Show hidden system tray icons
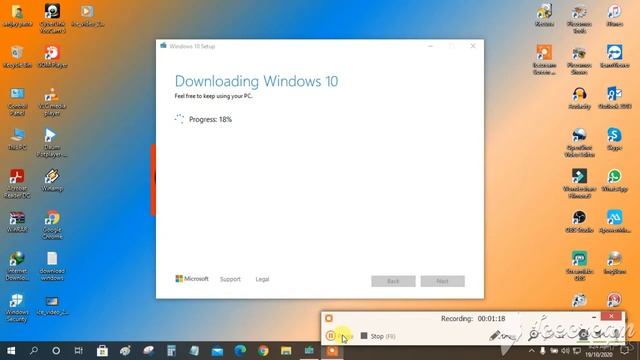The height and width of the screenshot is (360, 640). (531, 351)
